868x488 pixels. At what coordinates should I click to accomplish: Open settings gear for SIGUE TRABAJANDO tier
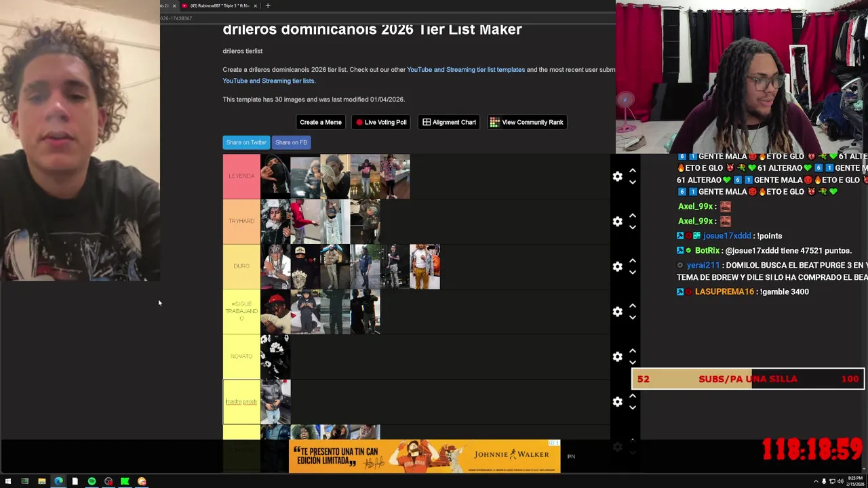pyautogui.click(x=617, y=312)
